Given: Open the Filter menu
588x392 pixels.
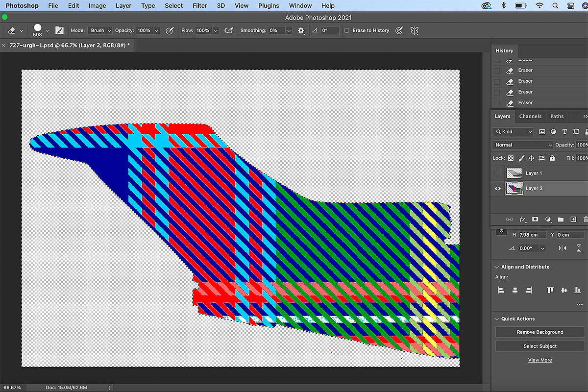Looking at the screenshot, I should click(x=199, y=6).
